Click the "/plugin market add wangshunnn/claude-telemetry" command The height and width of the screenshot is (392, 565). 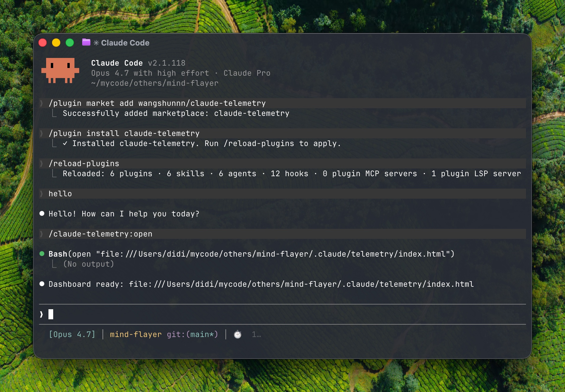tap(157, 103)
